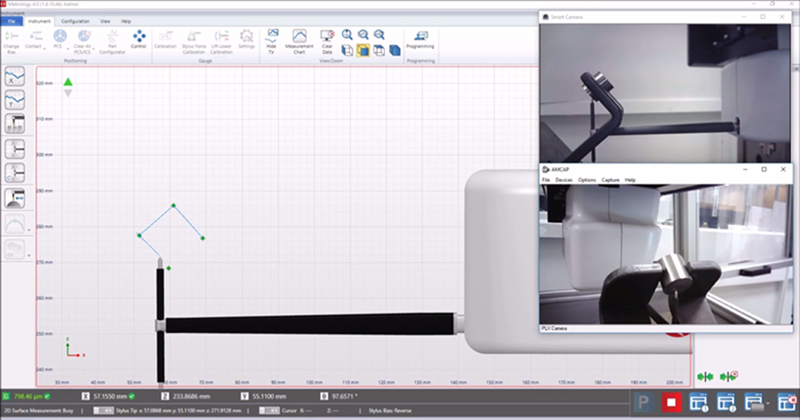Image resolution: width=800 pixels, height=420 pixels.
Task: Select the X profile measurement sidebar icon
Action: [x=15, y=78]
